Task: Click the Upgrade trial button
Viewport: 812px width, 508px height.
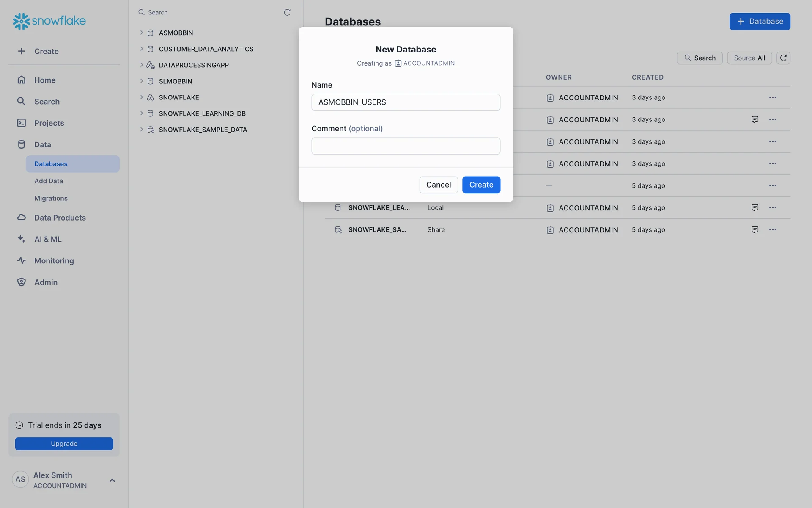Action: [x=64, y=444]
